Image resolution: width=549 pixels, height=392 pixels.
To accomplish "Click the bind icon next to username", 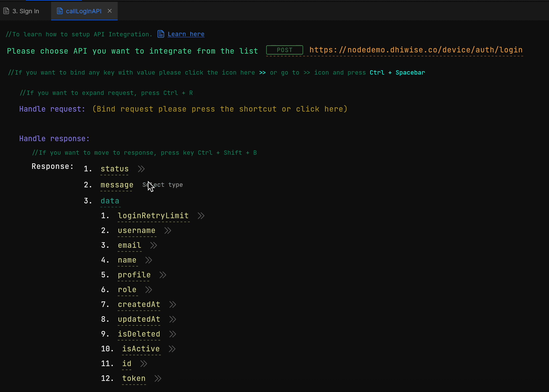I will point(167,230).
